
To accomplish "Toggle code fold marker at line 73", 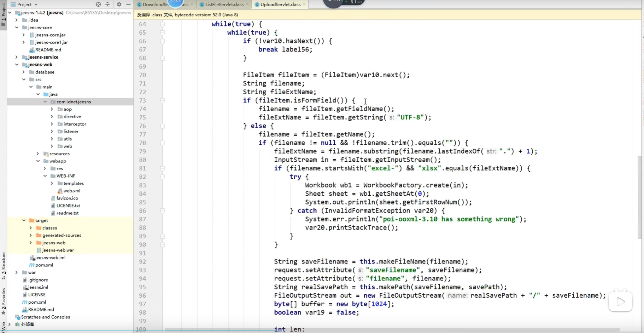I will 163,100.
